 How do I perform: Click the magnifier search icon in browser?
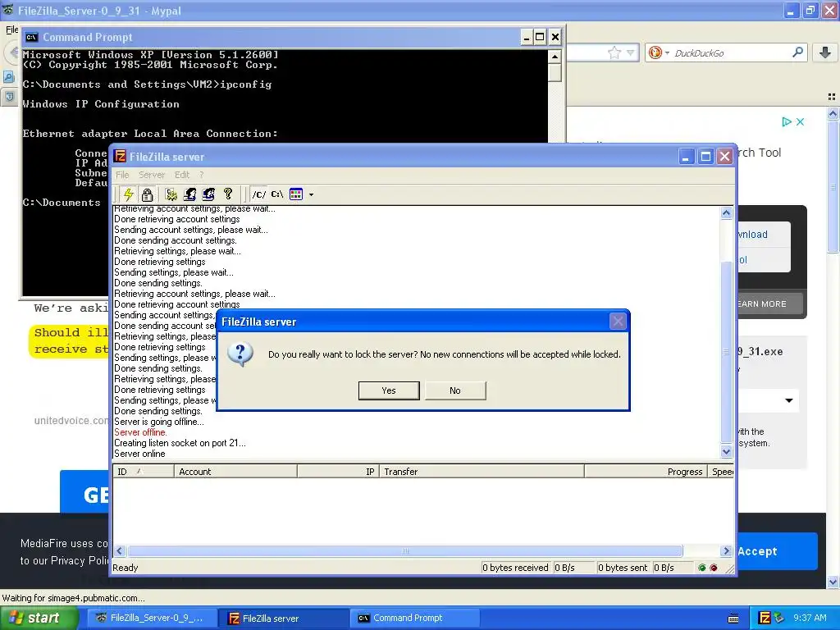click(797, 52)
